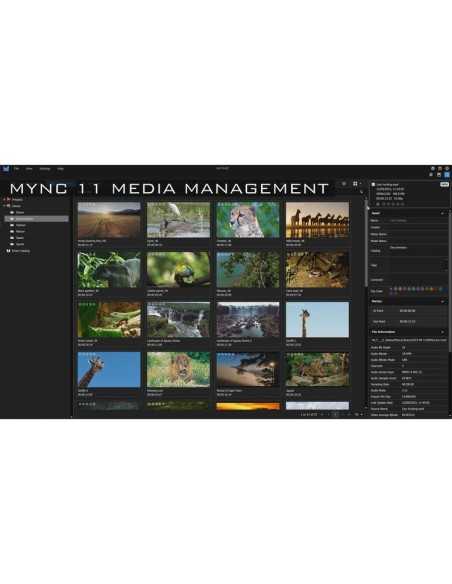Open the File menu
This screenshot has height=584, width=452.
[16, 169]
